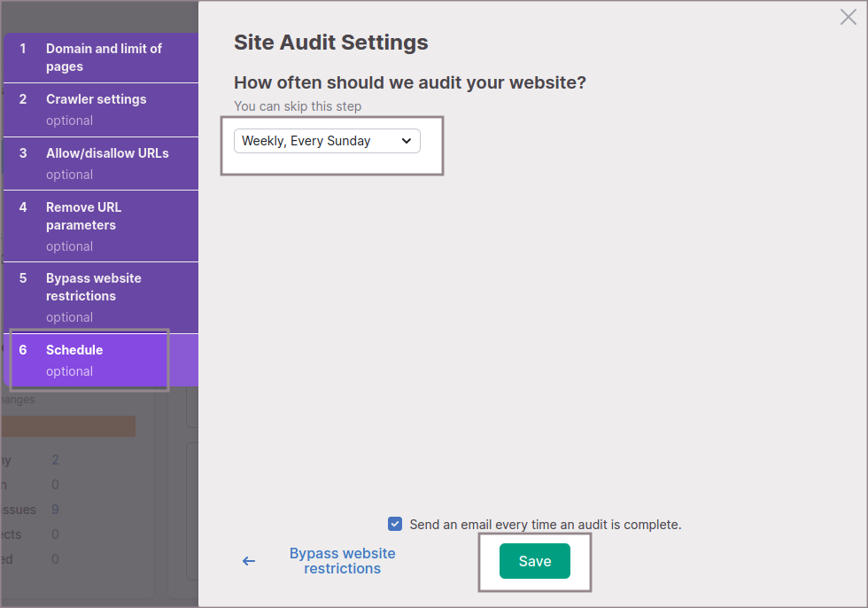Screen dimensions: 868x608
Task: Select the Remove URL parameters step
Action: tap(83, 216)
